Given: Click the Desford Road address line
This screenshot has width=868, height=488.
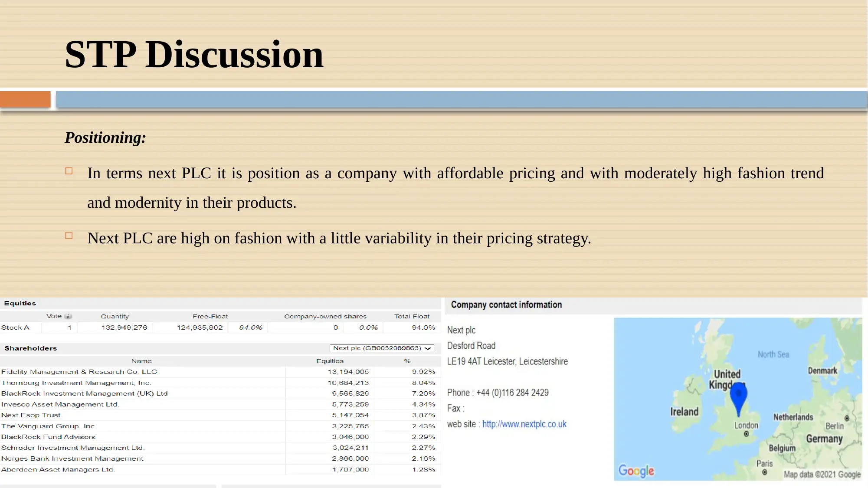Looking at the screenshot, I should point(471,346).
